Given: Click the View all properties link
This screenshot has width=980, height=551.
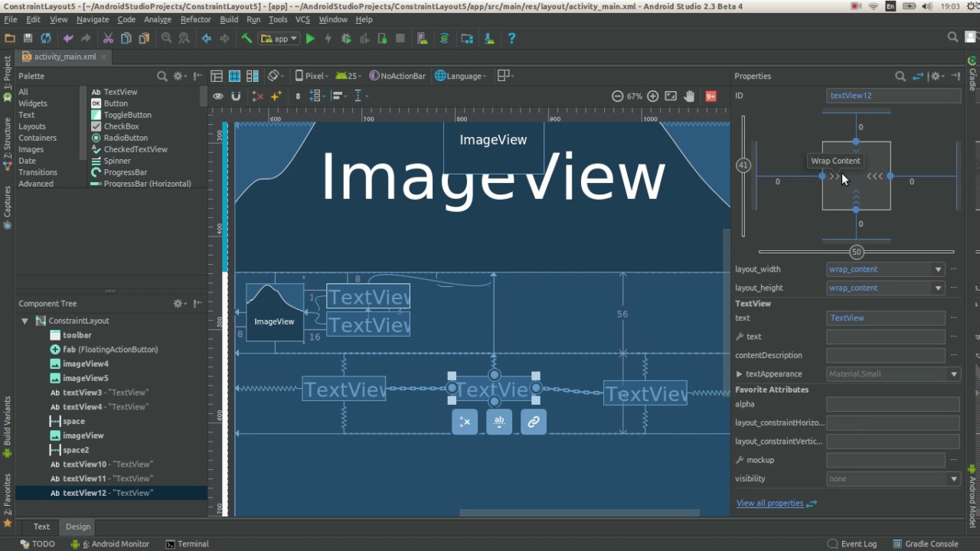Looking at the screenshot, I should [x=769, y=503].
